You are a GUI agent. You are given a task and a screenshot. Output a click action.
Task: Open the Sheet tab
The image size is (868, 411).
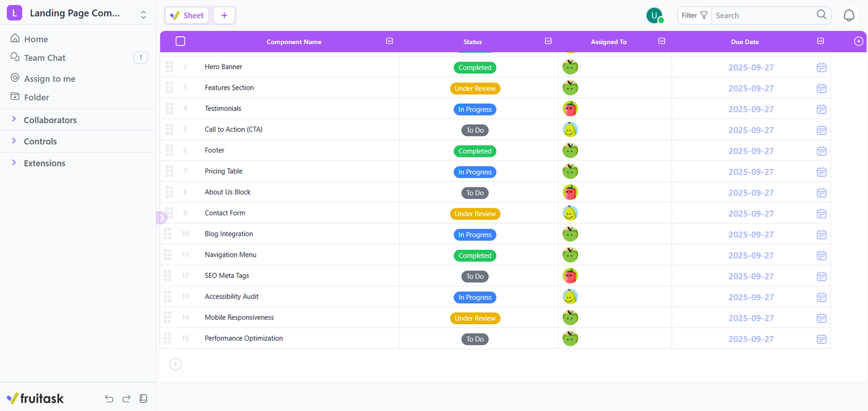pos(187,16)
